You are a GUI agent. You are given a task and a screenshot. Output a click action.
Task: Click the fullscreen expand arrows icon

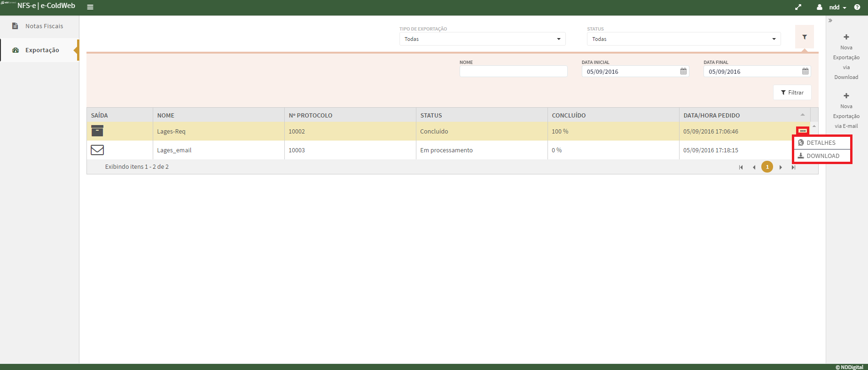(x=798, y=7)
